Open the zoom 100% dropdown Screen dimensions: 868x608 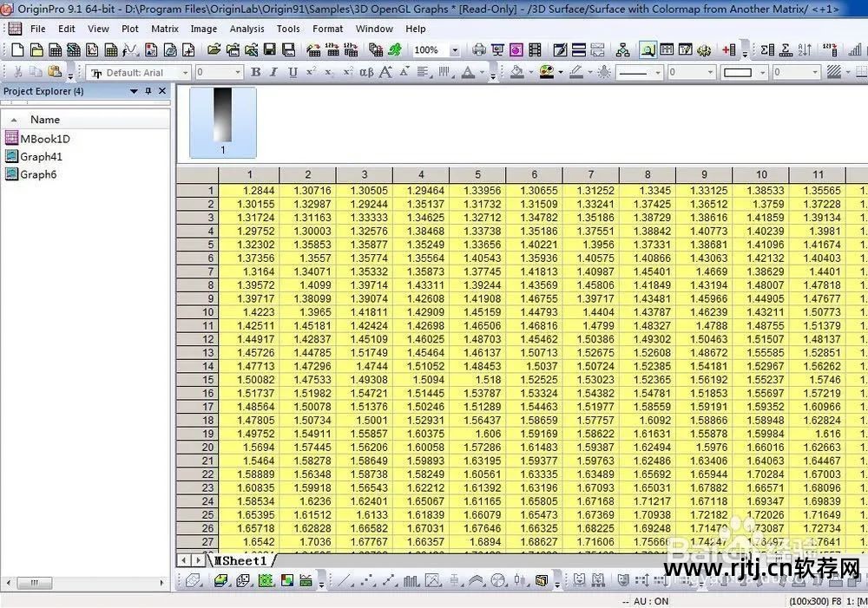pos(455,50)
